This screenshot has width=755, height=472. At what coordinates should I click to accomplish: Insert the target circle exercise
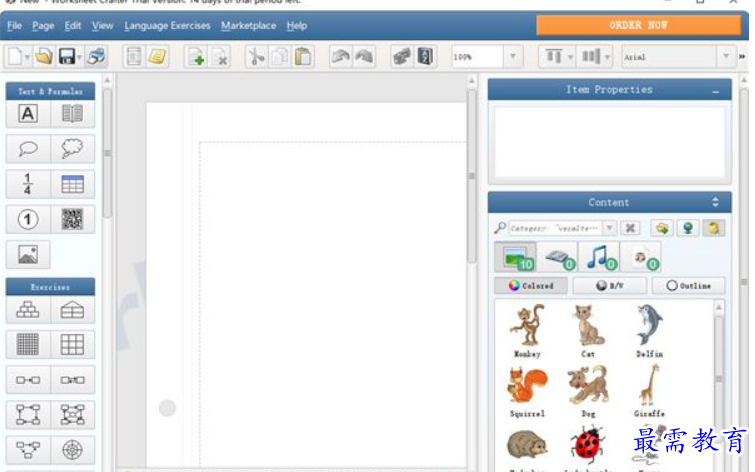72,450
